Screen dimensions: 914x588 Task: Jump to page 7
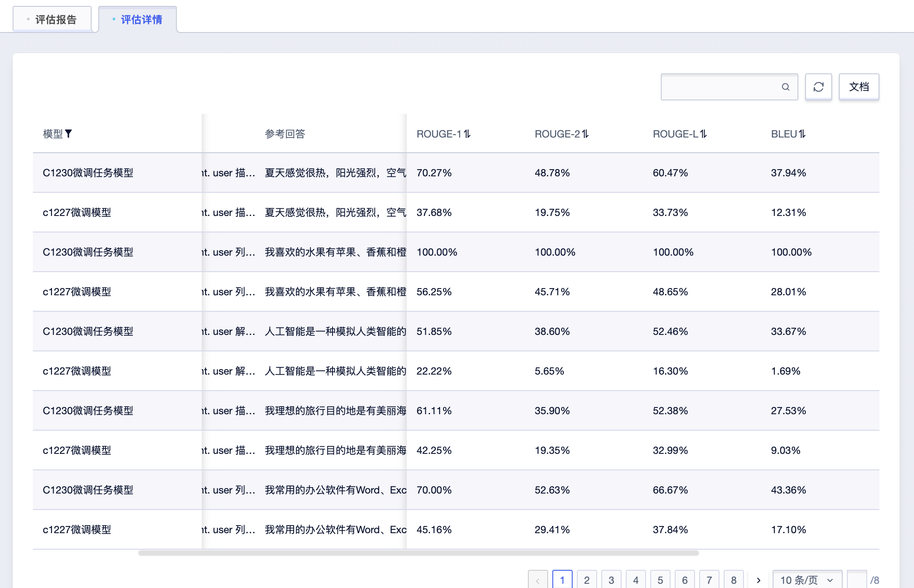709,580
